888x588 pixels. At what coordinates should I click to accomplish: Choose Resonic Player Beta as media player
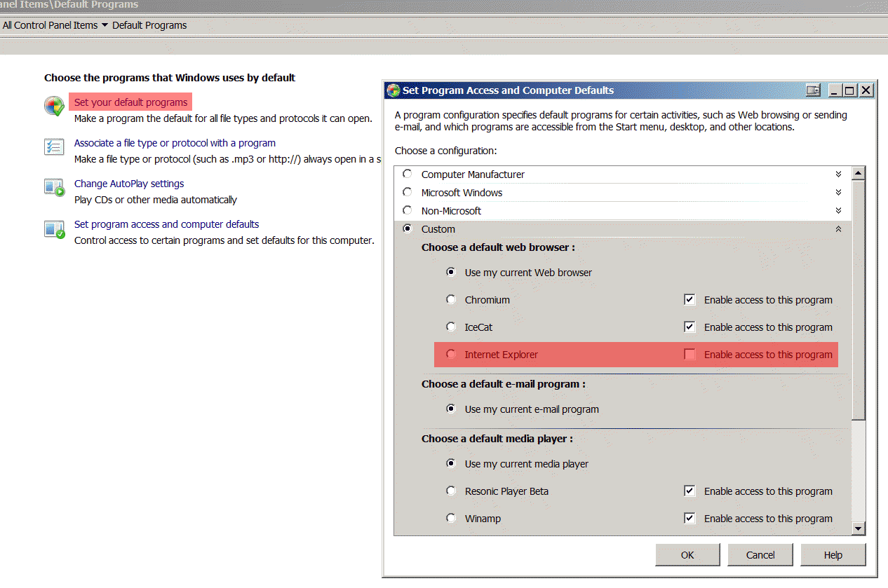pos(451,491)
